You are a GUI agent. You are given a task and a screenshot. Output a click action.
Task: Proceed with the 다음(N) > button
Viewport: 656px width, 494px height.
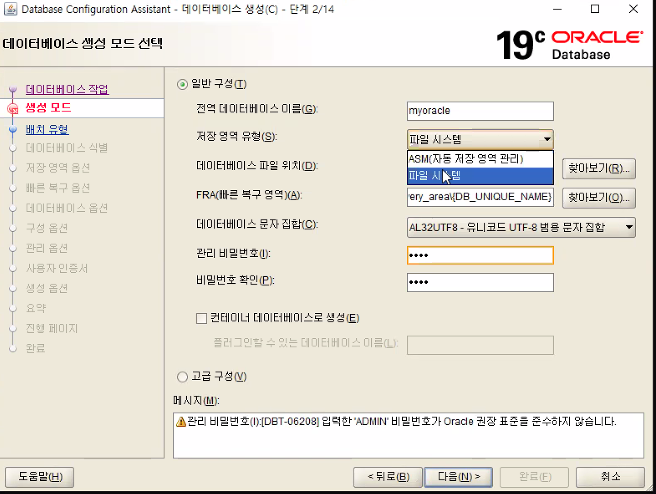[459, 477]
